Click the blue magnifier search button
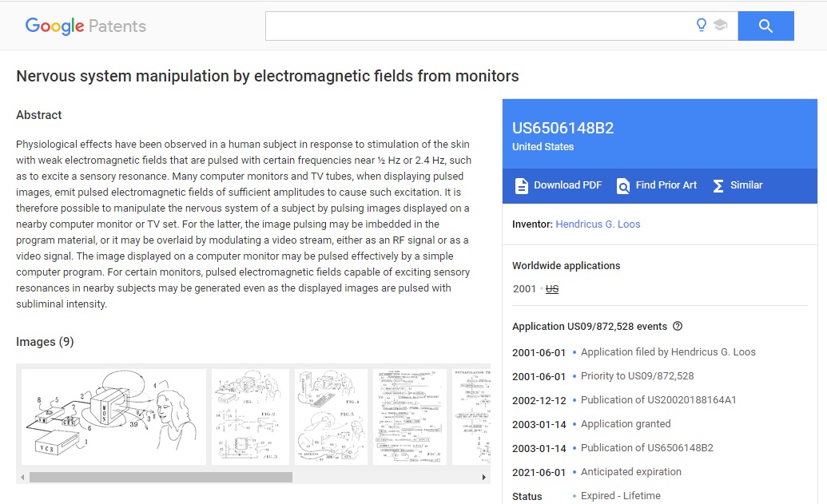Screen dimensions: 827x504 click(x=765, y=26)
